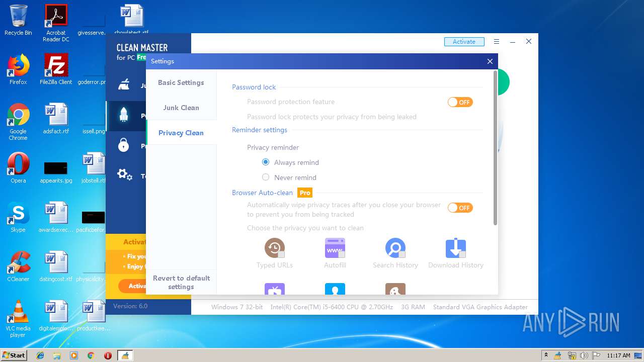Select the Skype desktop shortcut
The width and height of the screenshot is (644, 362).
pos(18,217)
